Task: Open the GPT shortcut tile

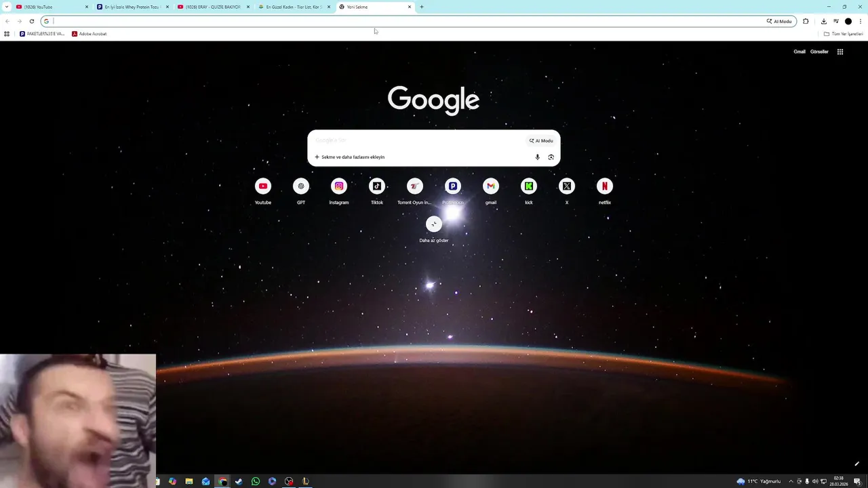Action: (301, 192)
